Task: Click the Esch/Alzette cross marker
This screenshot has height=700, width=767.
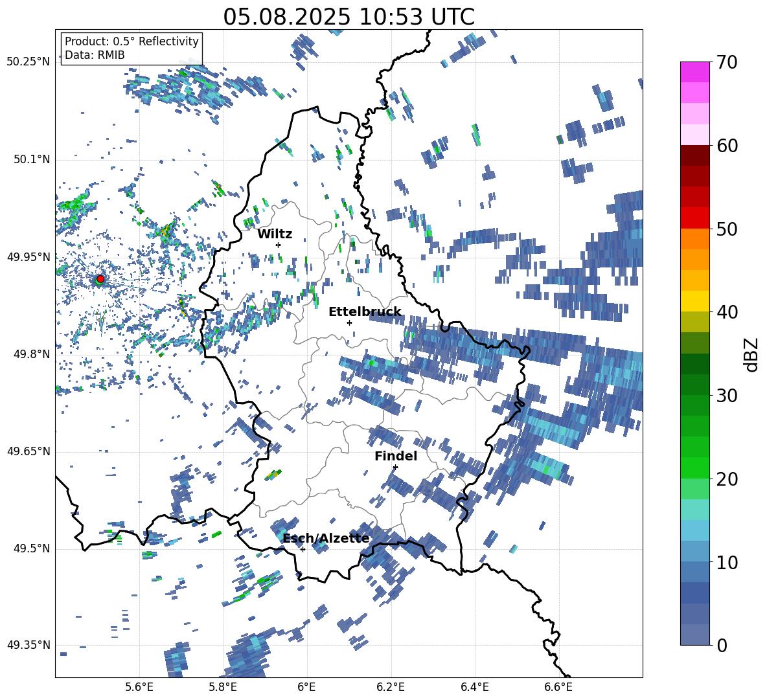Action: [303, 549]
